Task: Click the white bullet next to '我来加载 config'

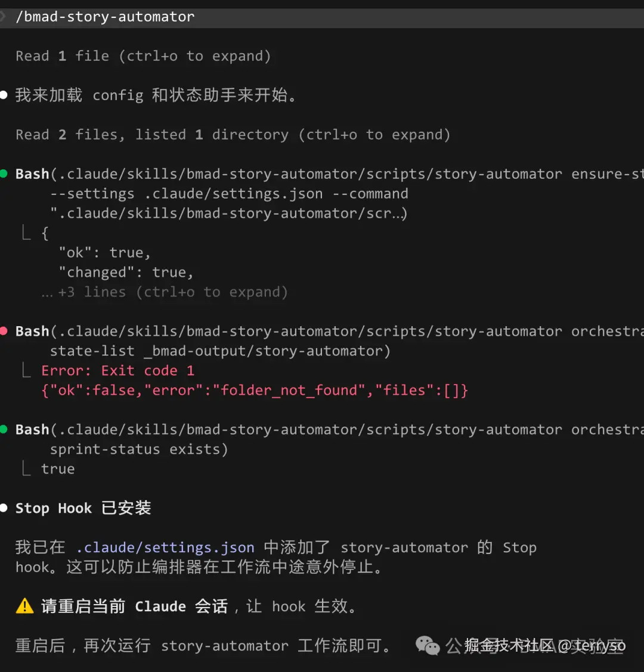Action: 4,95
